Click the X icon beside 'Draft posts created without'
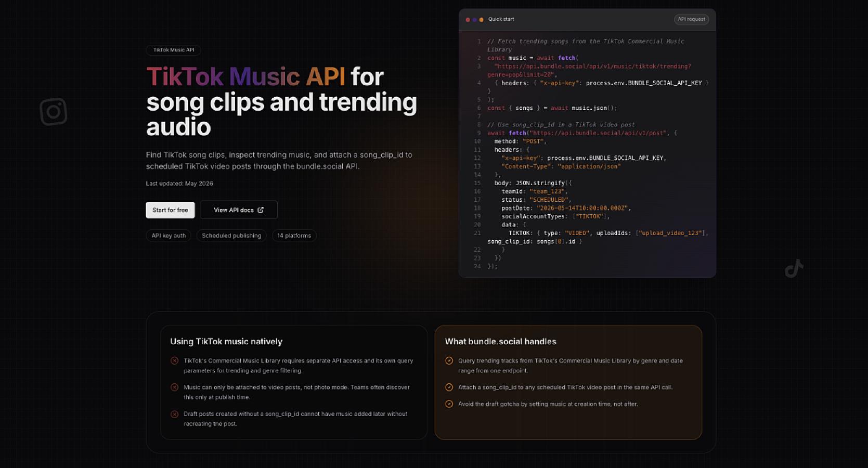The width and height of the screenshot is (868, 468). pyautogui.click(x=174, y=414)
